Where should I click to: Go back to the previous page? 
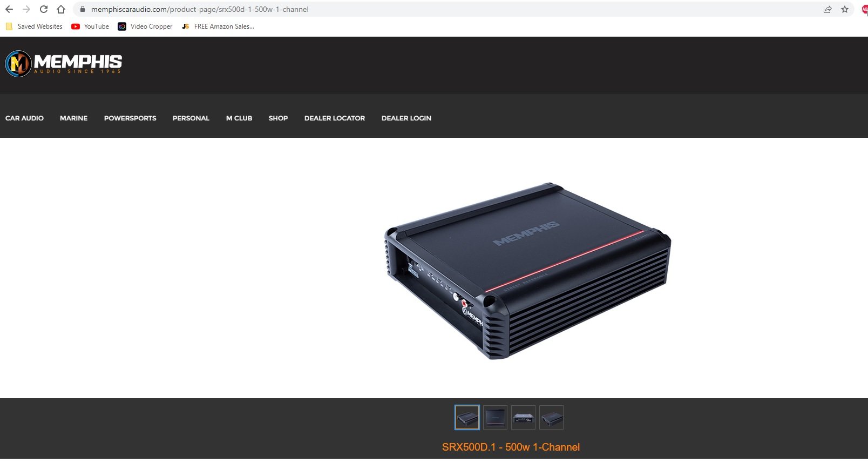pos(9,9)
